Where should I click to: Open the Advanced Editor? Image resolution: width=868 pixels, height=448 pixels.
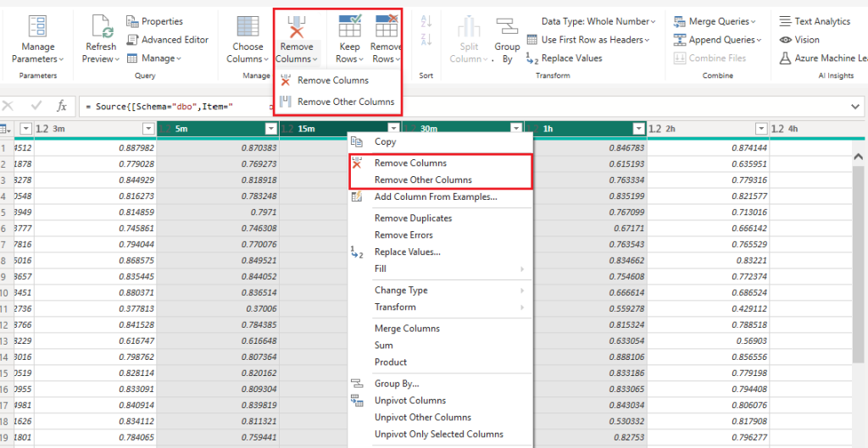click(x=168, y=40)
